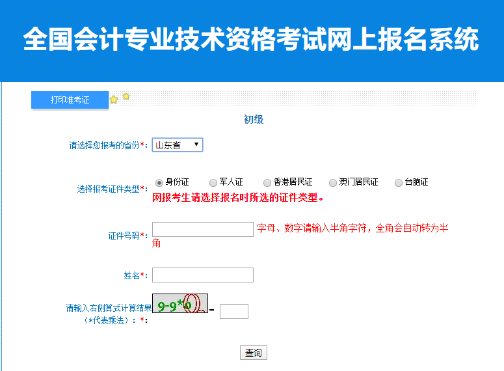Click the red notice 网报考生请选择报名时所选的证件类型

click(238, 198)
